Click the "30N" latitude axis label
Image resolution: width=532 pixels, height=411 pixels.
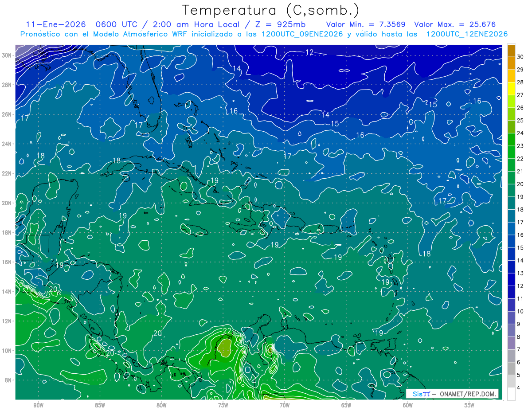7,55
